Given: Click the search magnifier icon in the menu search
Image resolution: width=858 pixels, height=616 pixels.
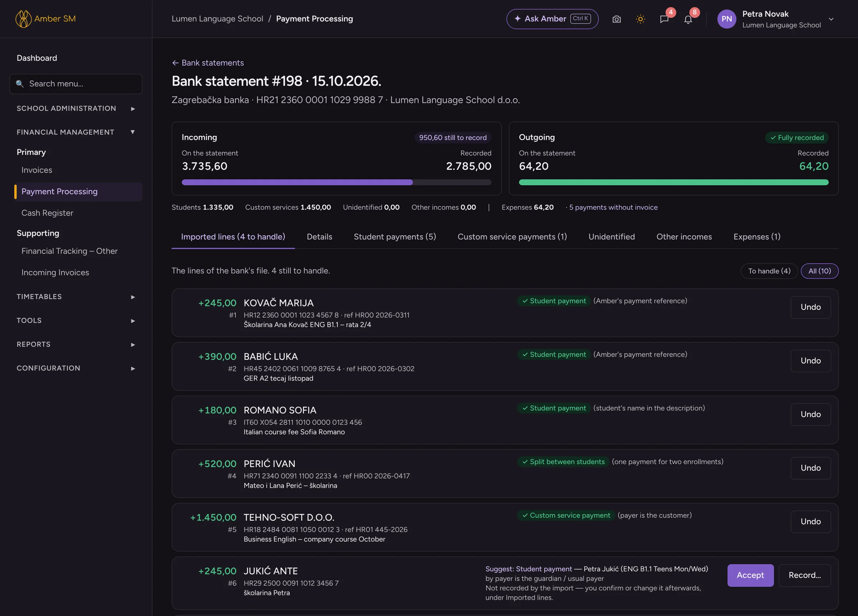Looking at the screenshot, I should pos(20,84).
